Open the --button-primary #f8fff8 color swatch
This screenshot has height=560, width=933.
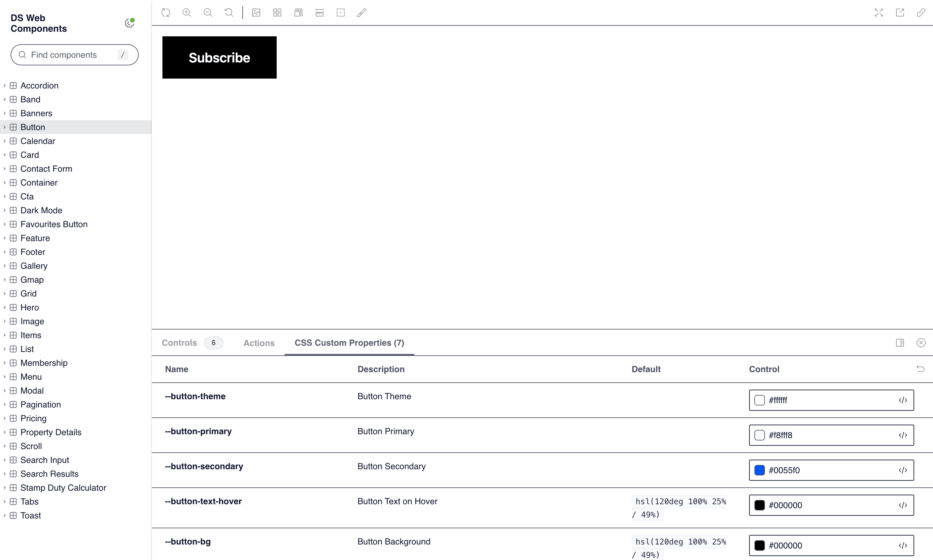click(759, 435)
